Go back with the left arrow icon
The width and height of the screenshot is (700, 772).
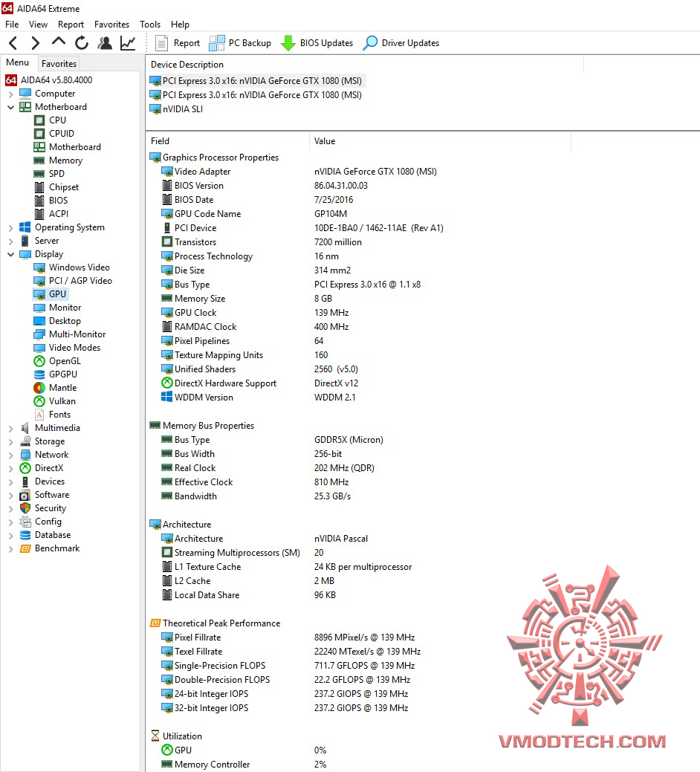pos(13,43)
